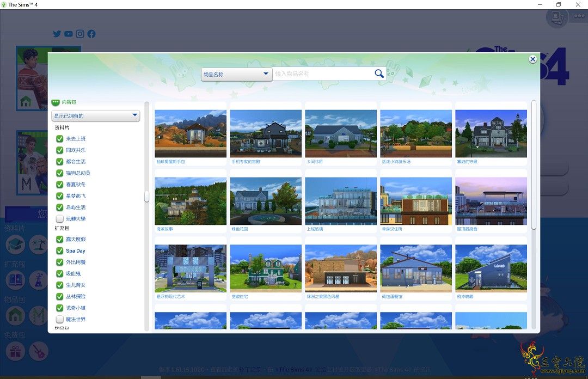Image resolution: width=588 pixels, height=379 pixels.
Task: Click the house pack icon under 物品包
Action: click(15, 315)
